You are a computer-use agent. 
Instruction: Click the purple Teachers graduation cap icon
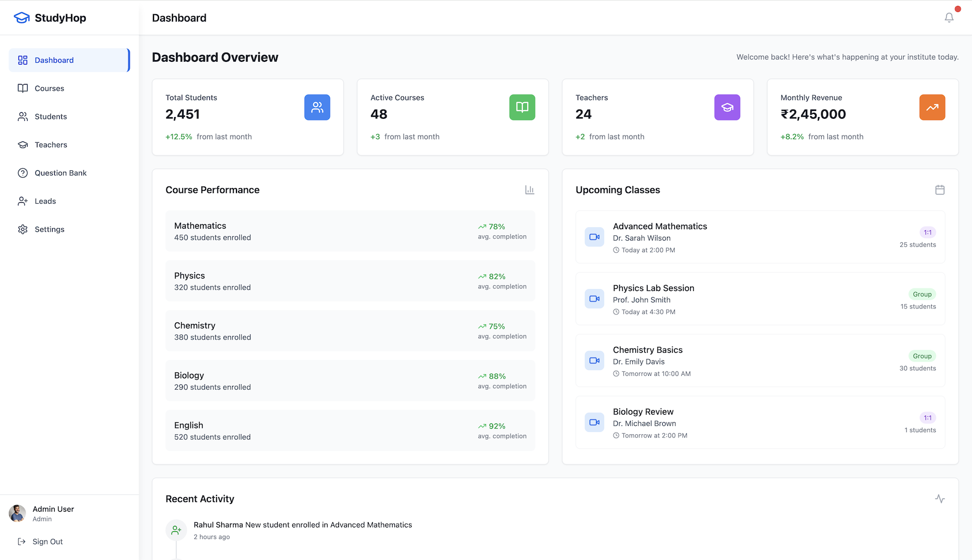(727, 107)
